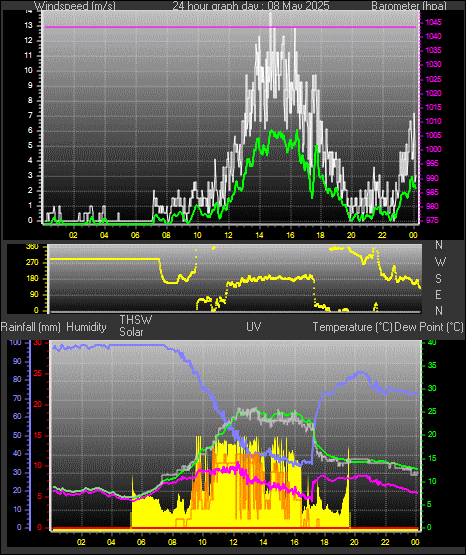
Task: Click the 6 value on windspeed axis
Action: tap(30, 130)
